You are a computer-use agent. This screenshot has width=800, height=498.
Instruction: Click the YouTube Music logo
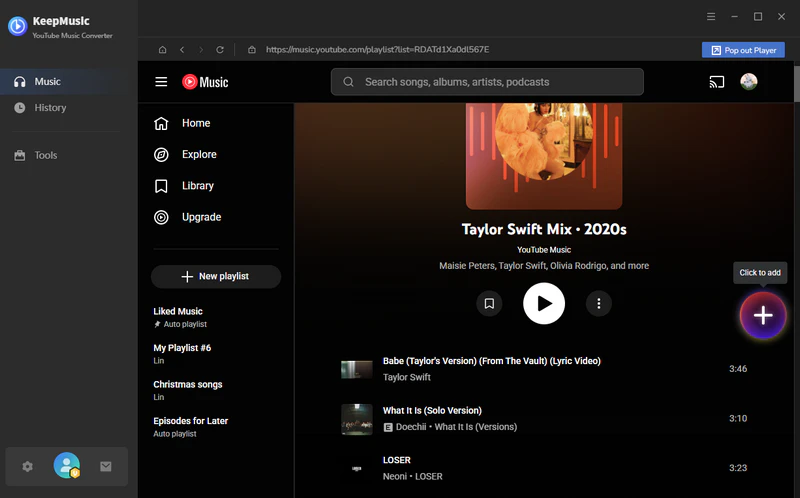[205, 82]
